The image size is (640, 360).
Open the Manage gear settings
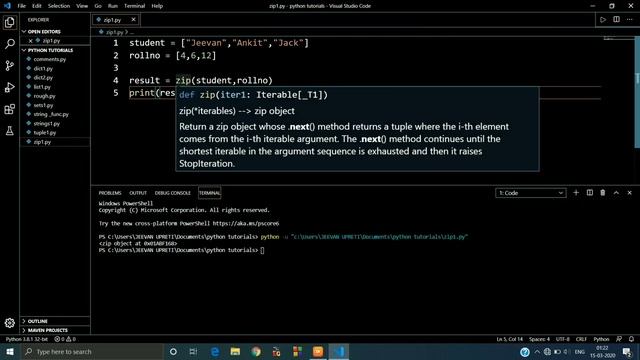(10, 323)
